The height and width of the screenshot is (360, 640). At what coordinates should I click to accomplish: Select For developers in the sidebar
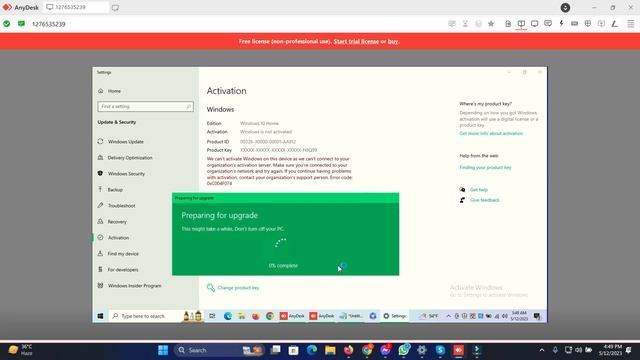click(118, 269)
